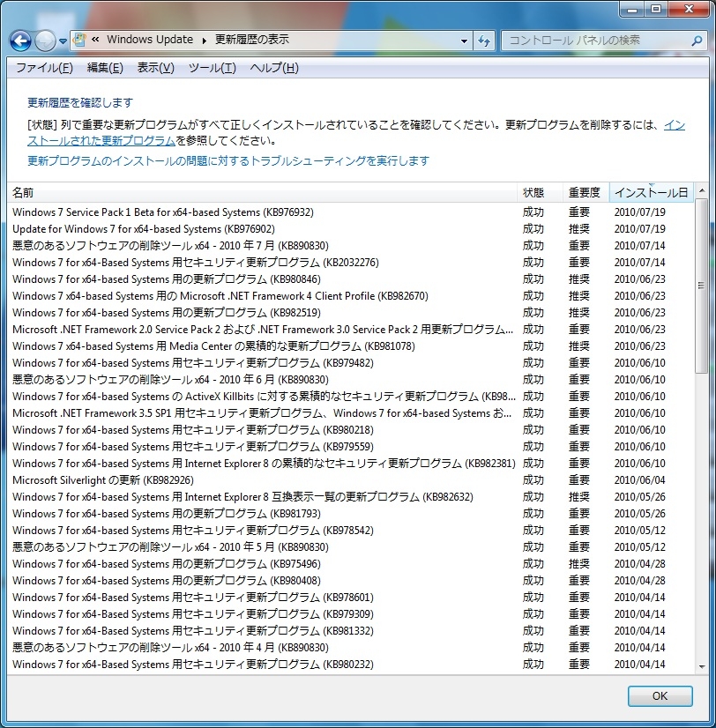The image size is (716, 728).
Task: Select the KB979309 security update row
Action: (x=351, y=613)
